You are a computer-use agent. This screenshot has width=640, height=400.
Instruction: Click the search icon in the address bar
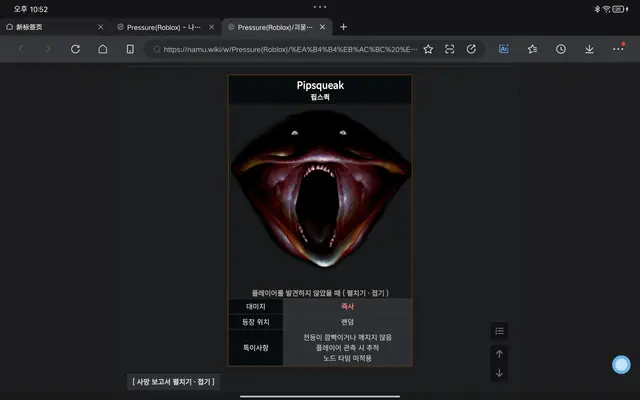click(x=157, y=49)
